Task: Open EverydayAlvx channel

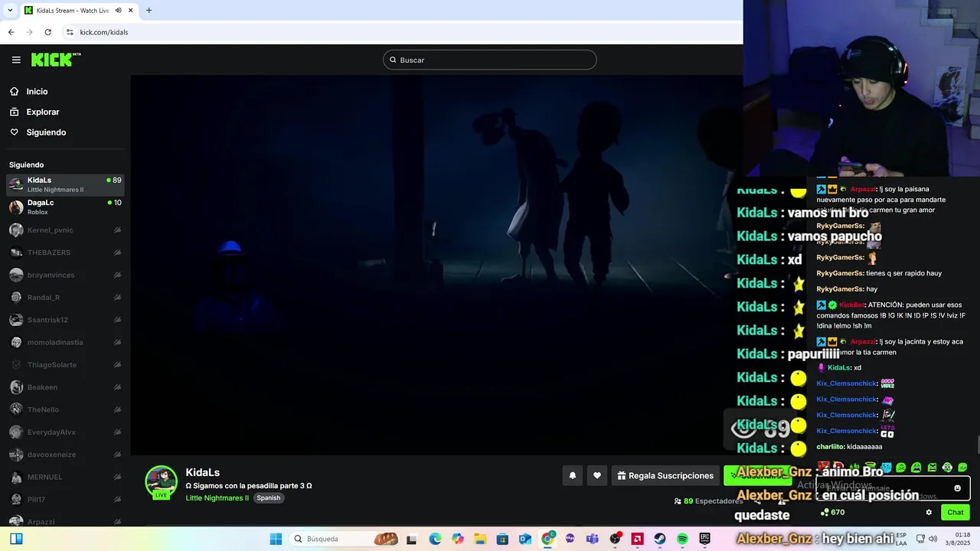Action: (x=65, y=432)
